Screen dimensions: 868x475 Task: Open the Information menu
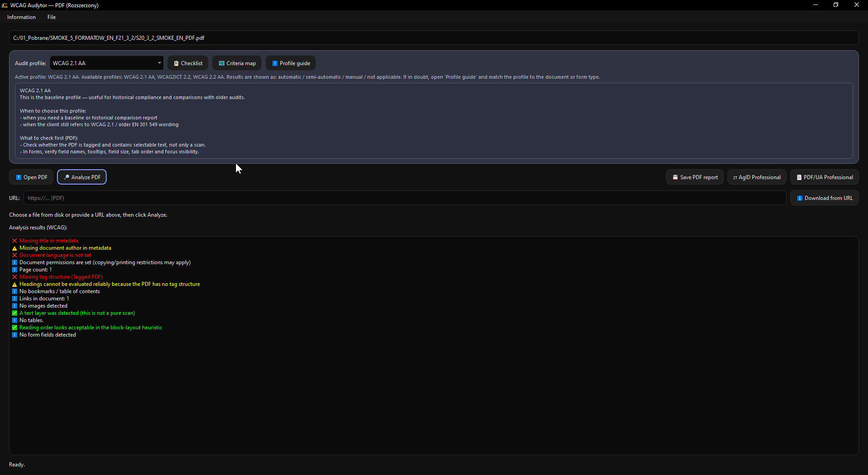tap(21, 17)
